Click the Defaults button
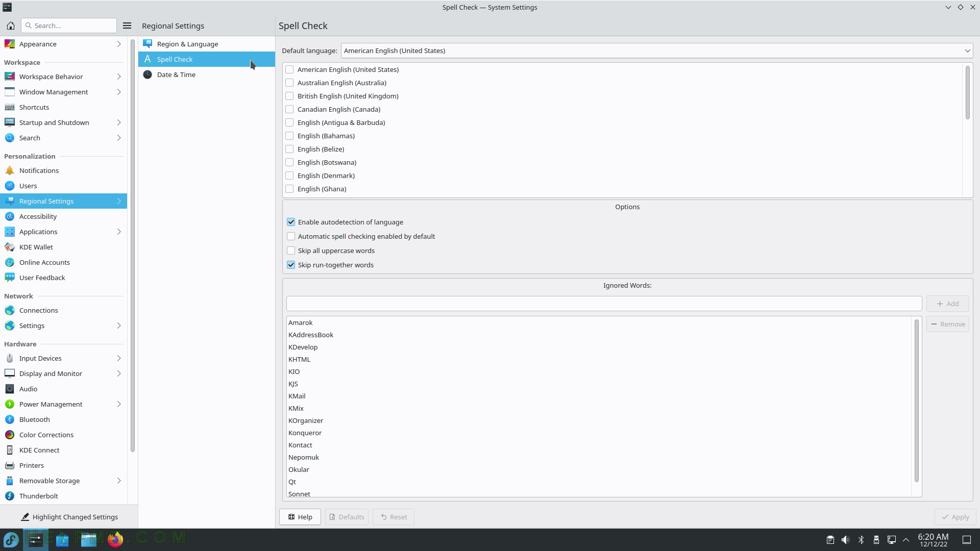Screen dimensions: 980x551 347,517
